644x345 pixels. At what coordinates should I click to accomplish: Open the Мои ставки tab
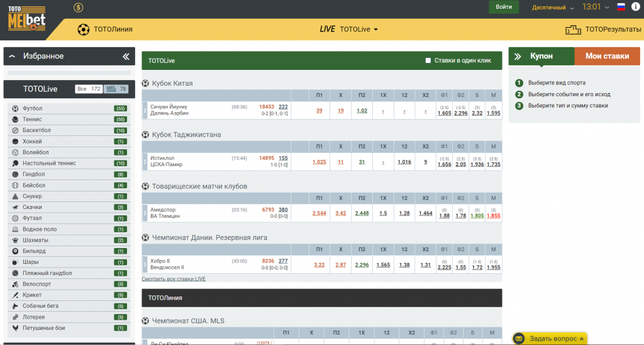click(x=607, y=56)
